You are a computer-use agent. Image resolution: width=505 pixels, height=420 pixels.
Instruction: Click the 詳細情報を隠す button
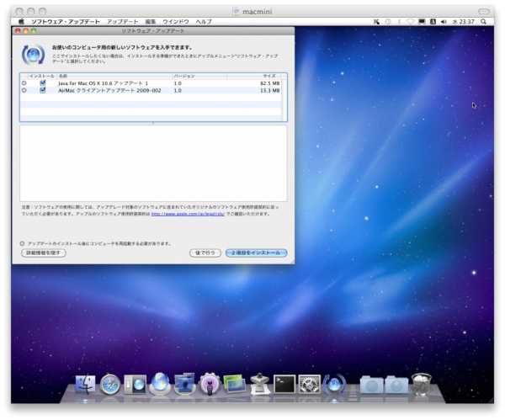pos(44,253)
